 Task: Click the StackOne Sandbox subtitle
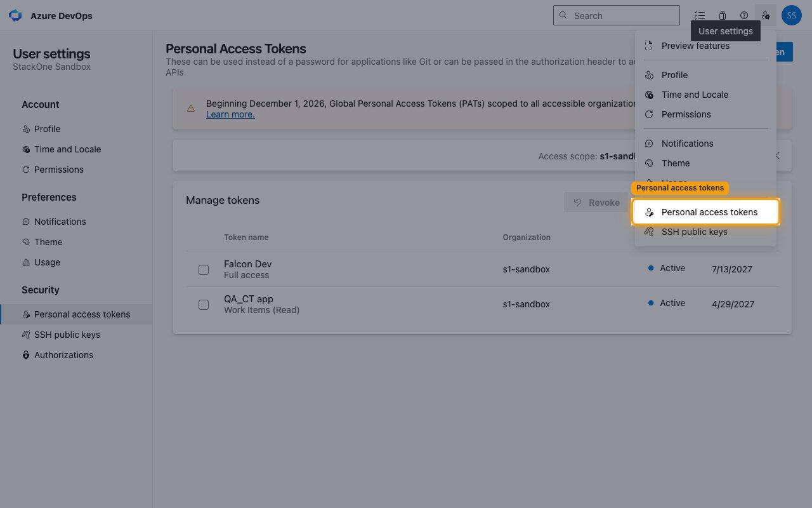(x=52, y=67)
